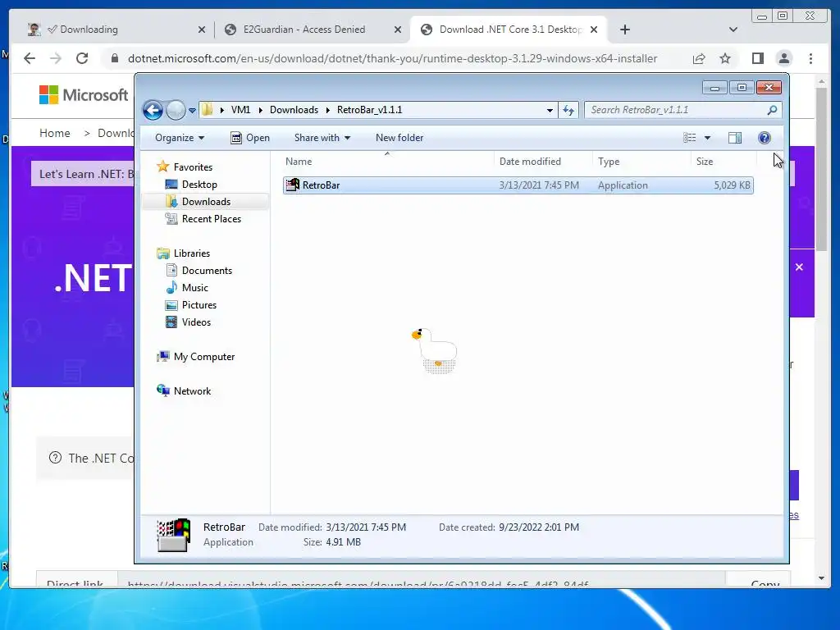This screenshot has width=840, height=630.
Task: Open the Home breadcrumb link on webpage
Action: coord(55,133)
